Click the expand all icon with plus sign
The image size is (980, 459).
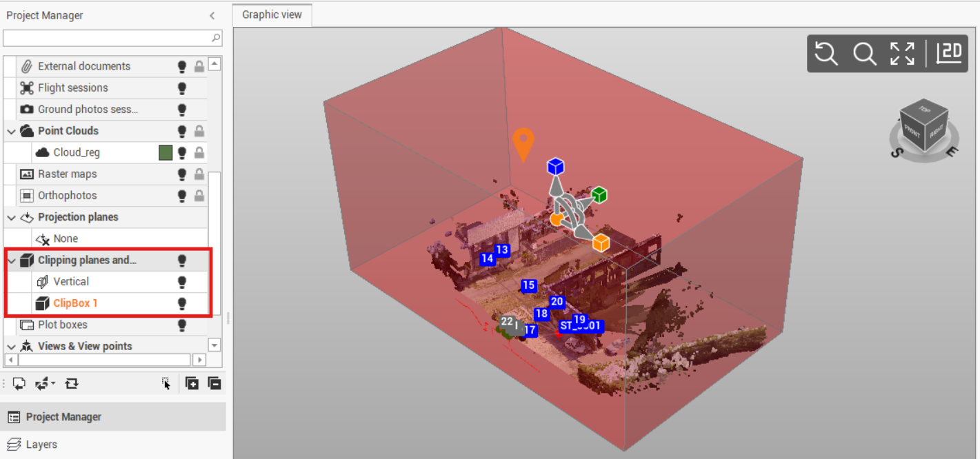coord(192,383)
